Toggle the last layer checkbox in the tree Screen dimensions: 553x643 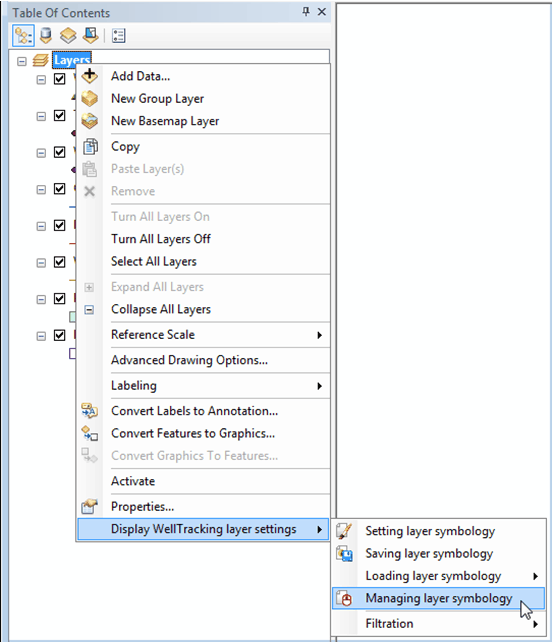(59, 335)
